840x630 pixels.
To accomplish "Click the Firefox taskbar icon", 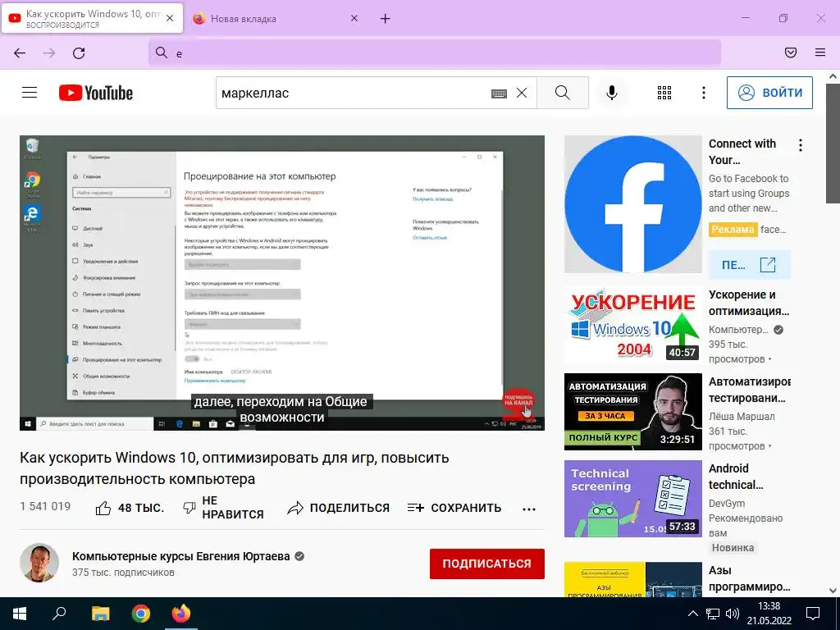I will pos(181,614).
